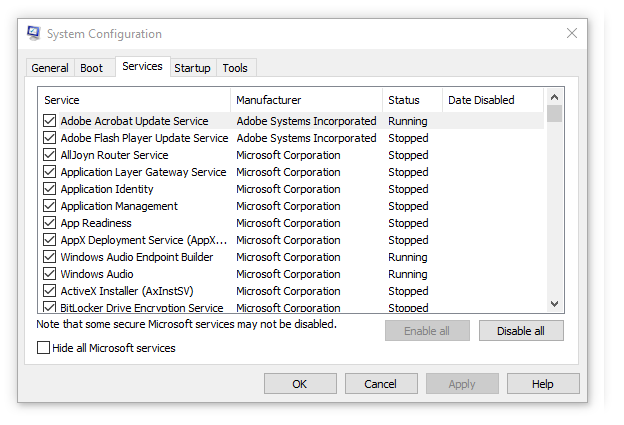Open Help for System Configuration
This screenshot has height=425, width=624.
click(x=543, y=384)
